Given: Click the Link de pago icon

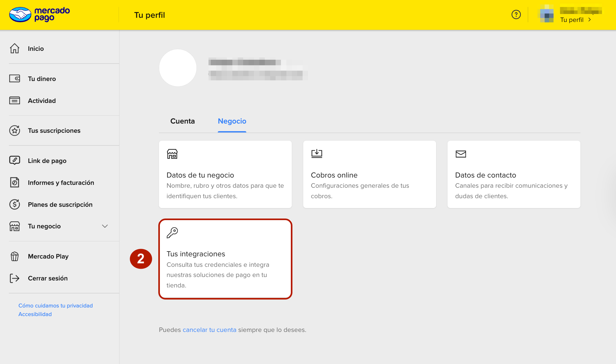Looking at the screenshot, I should click(x=15, y=160).
